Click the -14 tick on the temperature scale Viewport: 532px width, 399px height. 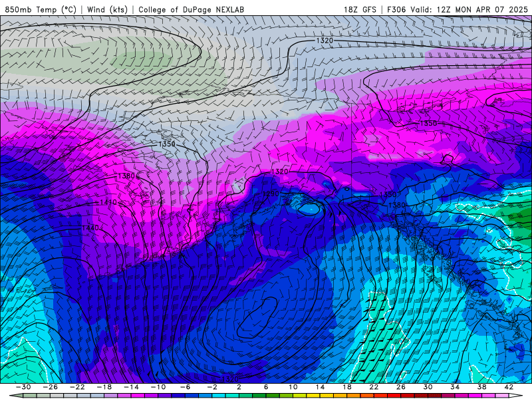131,387
